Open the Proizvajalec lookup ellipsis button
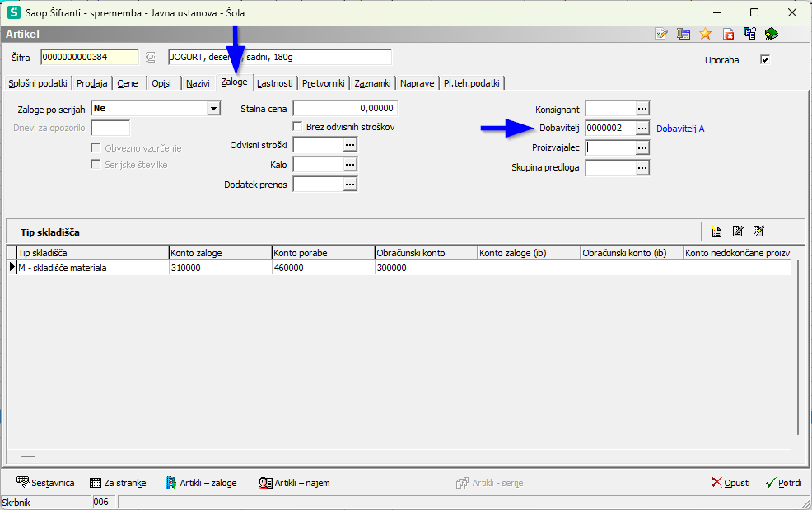This screenshot has height=510, width=812. point(642,147)
